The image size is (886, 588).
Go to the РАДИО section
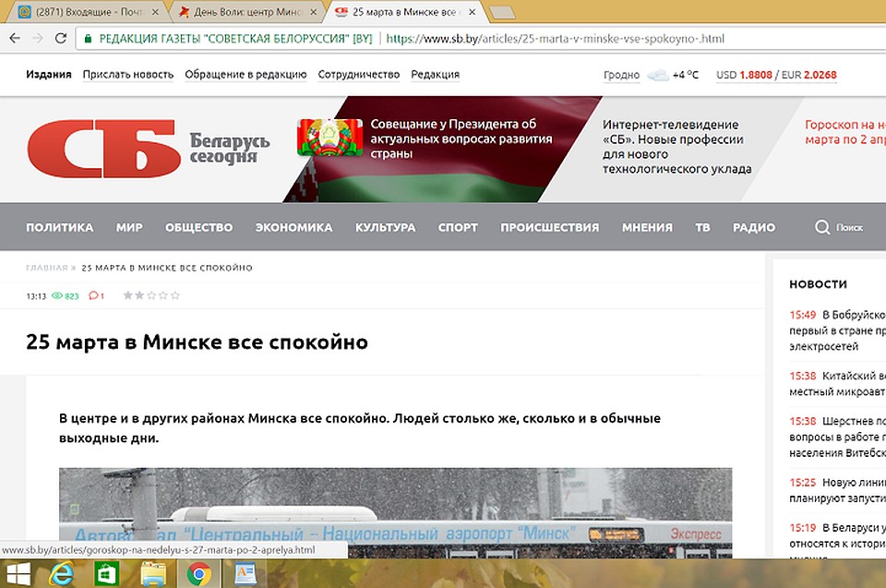pyautogui.click(x=754, y=227)
